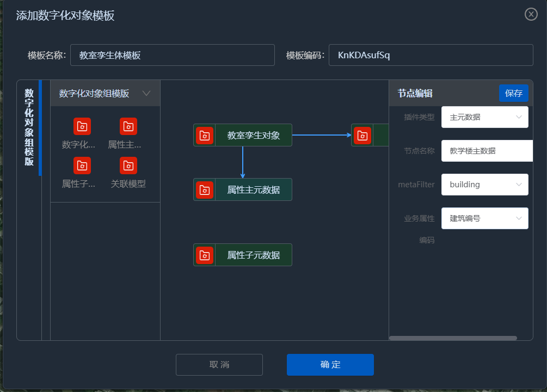The height and width of the screenshot is (392, 547).
Task: Select the 属性子... palette icon
Action: tap(82, 166)
